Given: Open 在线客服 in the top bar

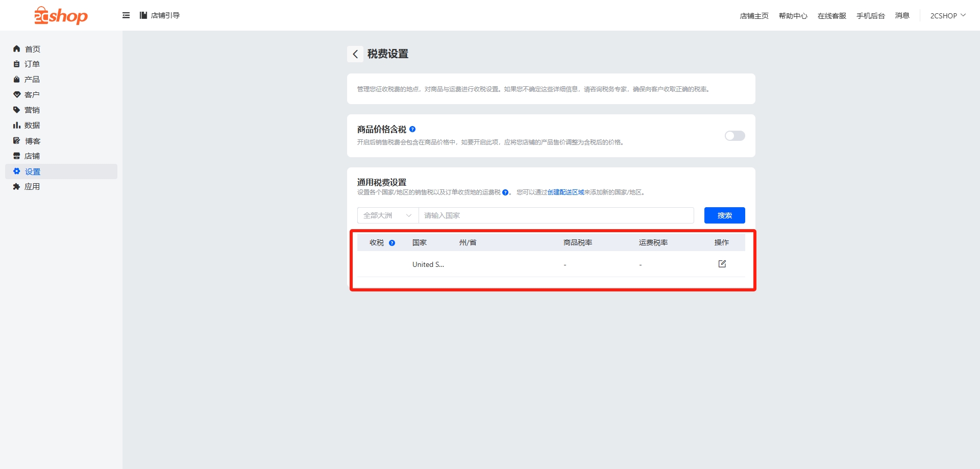Looking at the screenshot, I should point(831,16).
